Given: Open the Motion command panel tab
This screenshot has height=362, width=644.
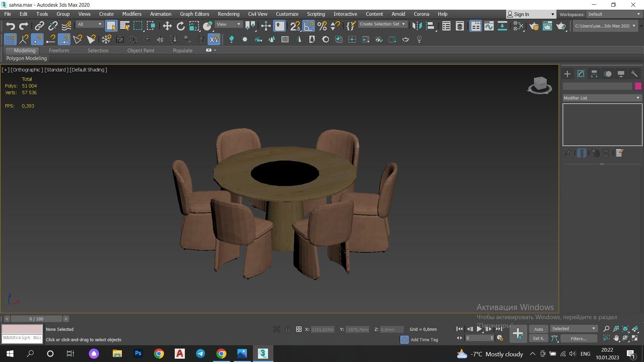Looking at the screenshot, I should 607,74.
